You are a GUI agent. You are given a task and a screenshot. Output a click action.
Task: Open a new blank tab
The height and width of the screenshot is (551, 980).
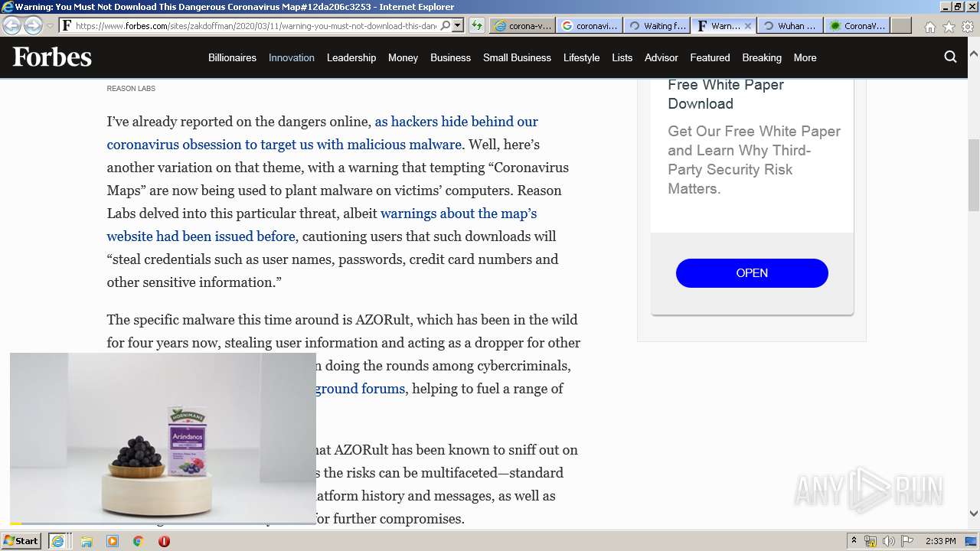pyautogui.click(x=901, y=25)
